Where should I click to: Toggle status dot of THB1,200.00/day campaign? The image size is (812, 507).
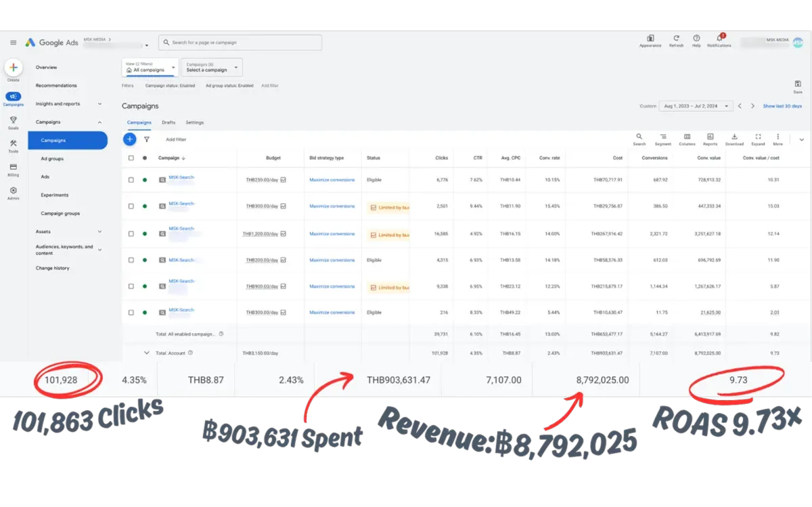(x=144, y=234)
